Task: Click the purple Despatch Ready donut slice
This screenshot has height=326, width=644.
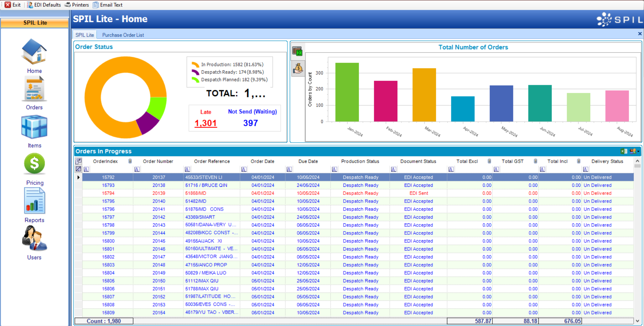Action: [148, 123]
